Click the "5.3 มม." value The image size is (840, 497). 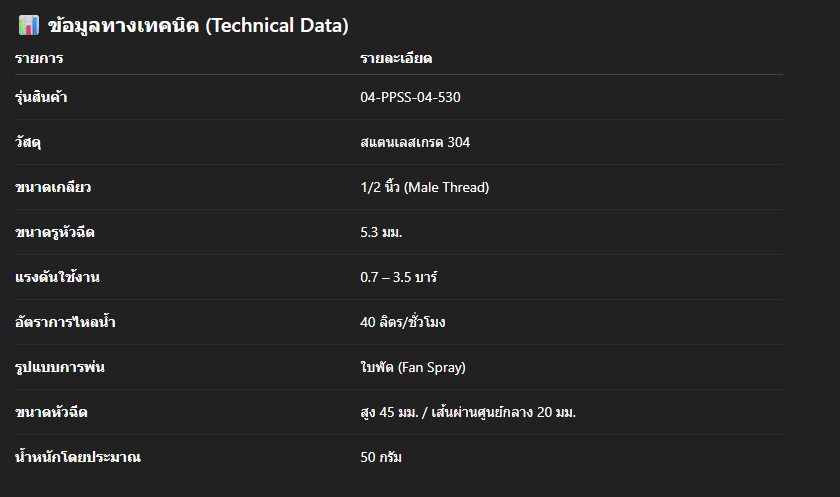(381, 232)
